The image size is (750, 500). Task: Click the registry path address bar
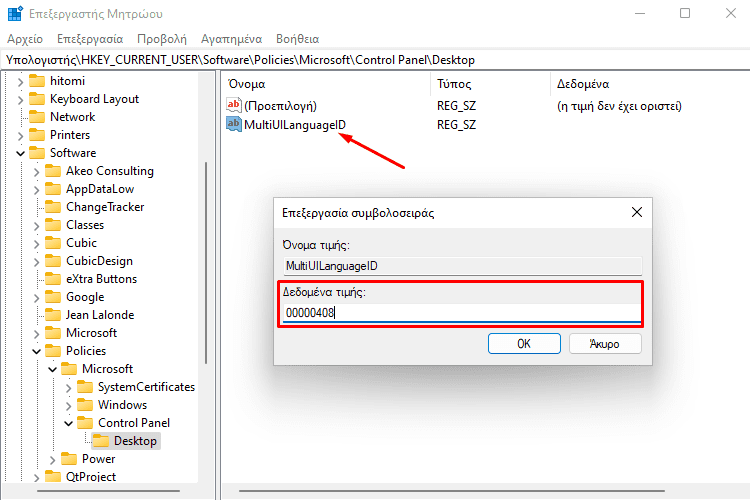pos(375,60)
